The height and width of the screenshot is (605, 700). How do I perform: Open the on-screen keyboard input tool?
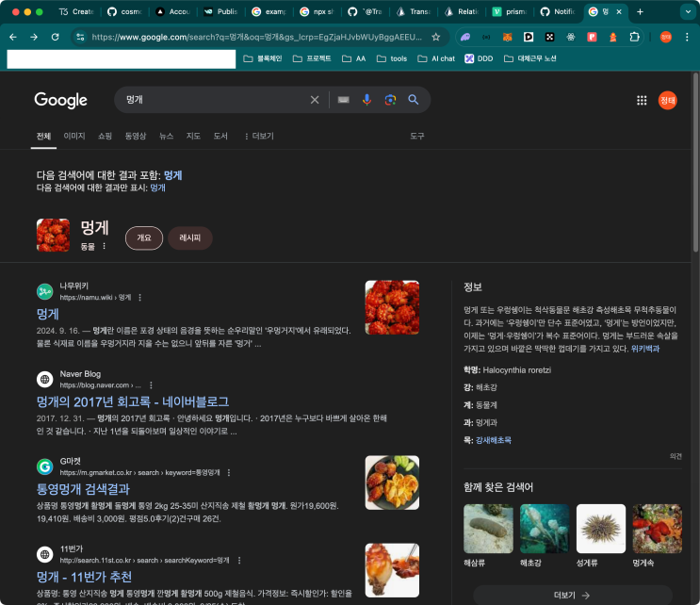click(343, 100)
